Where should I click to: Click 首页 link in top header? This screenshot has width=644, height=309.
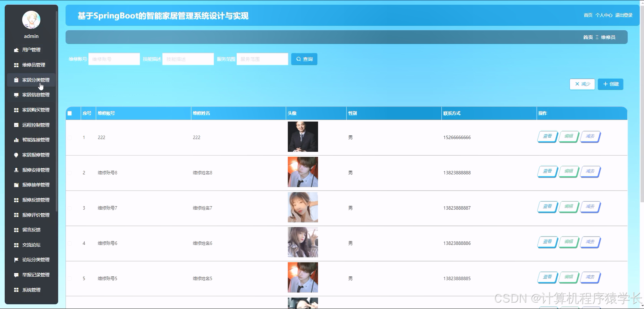[x=588, y=15]
